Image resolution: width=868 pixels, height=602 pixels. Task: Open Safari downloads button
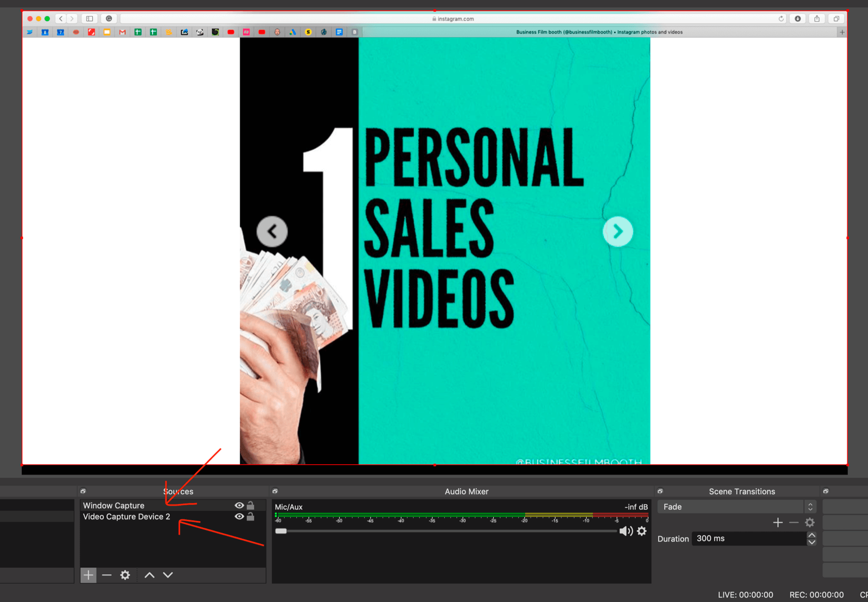(797, 18)
